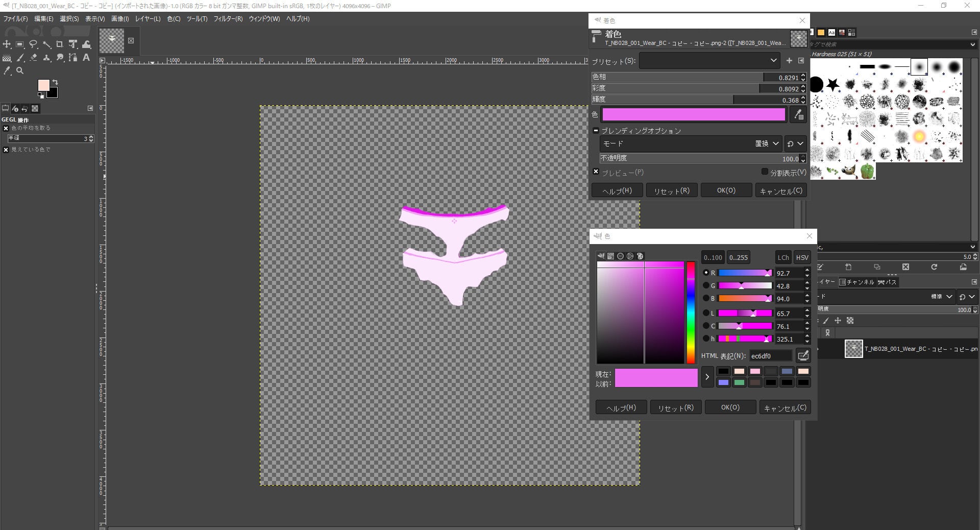Select the Move tool in toolbox
Screen dimensions: 980x530
pos(7,44)
